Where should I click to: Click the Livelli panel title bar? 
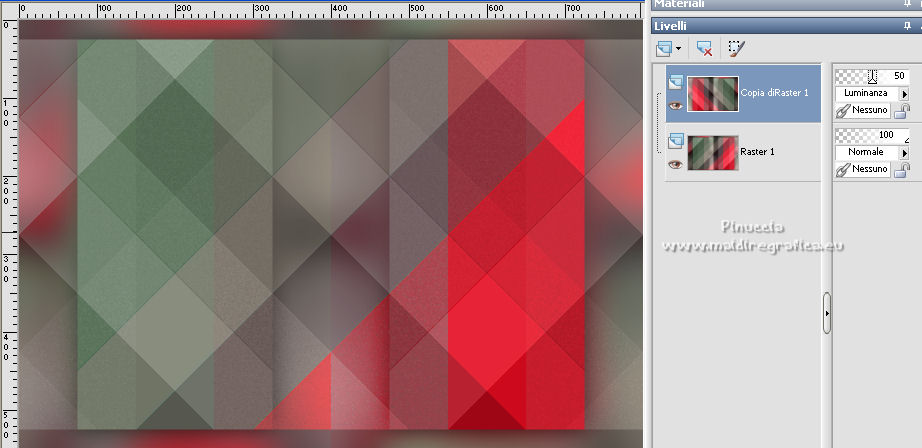tap(786, 26)
